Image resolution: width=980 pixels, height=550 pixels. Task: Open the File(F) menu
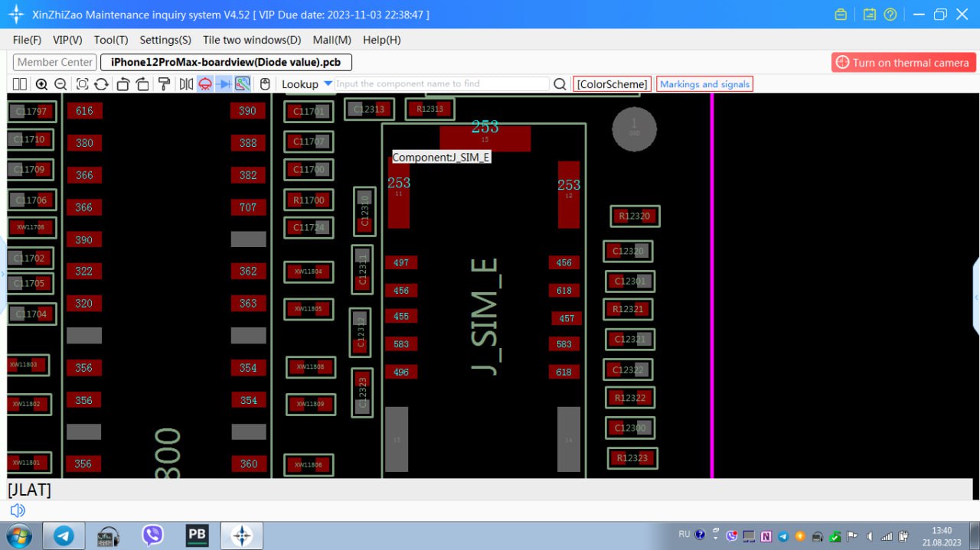click(28, 40)
